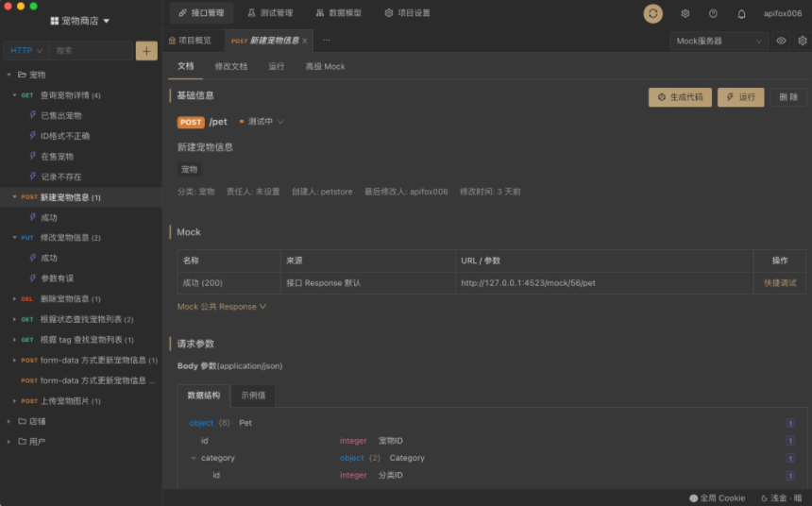Viewport: 812px width, 506px height.
Task: Select 上传宠物图片 POST item in tree
Action: point(81,401)
